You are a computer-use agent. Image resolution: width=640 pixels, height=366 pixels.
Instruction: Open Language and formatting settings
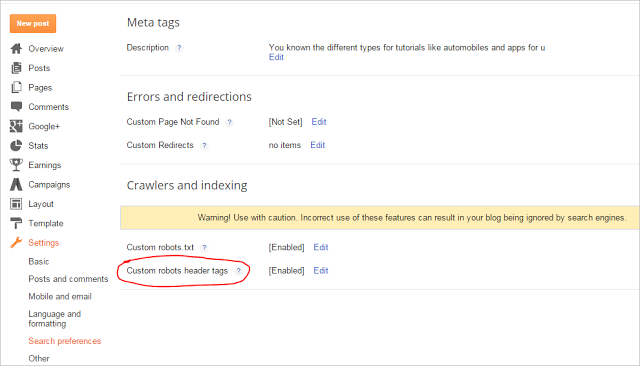[55, 319]
